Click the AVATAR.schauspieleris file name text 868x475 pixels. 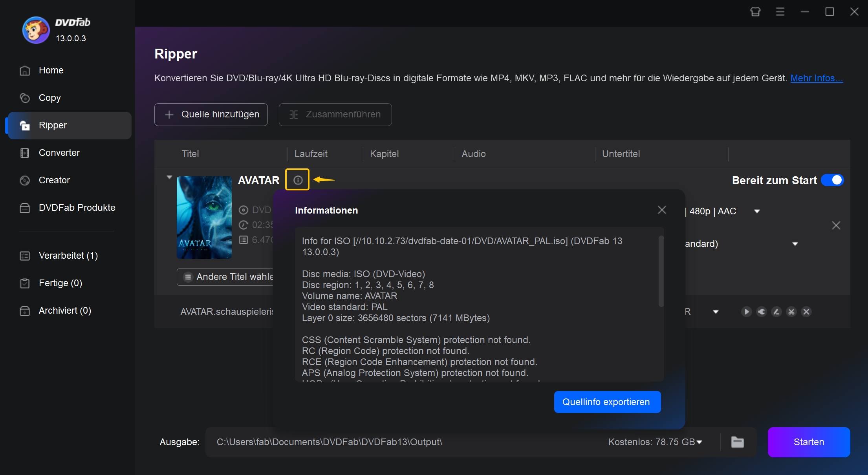[x=227, y=312]
